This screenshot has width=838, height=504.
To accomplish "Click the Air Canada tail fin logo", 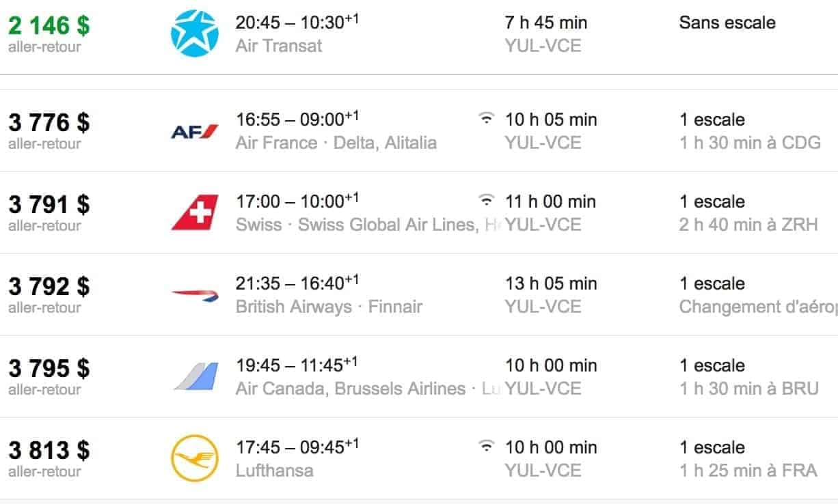I will tap(195, 376).
